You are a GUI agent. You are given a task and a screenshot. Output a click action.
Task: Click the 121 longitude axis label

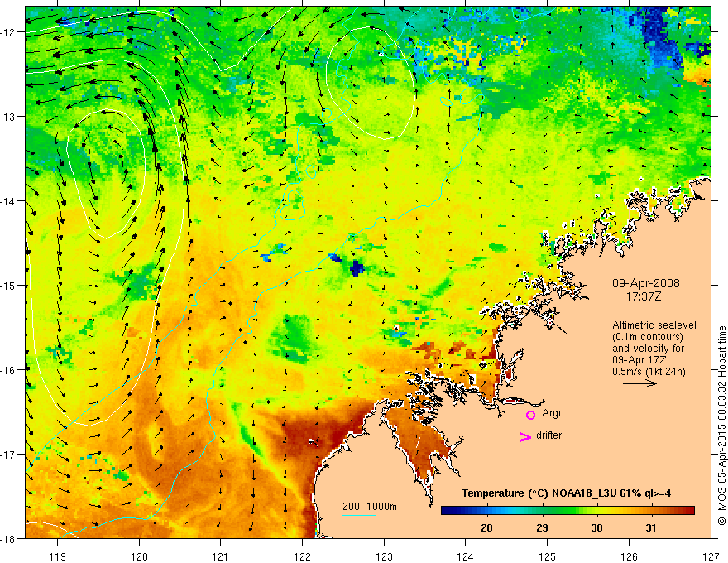[x=220, y=556]
